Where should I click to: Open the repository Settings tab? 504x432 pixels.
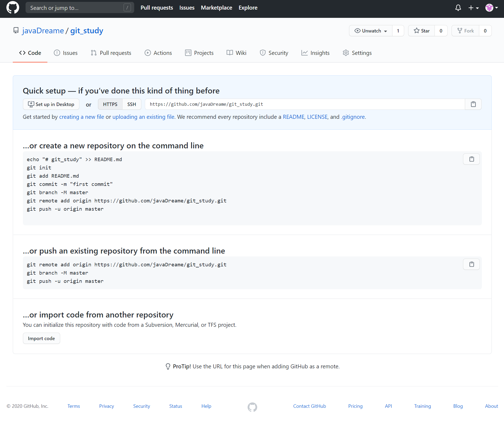point(357,53)
